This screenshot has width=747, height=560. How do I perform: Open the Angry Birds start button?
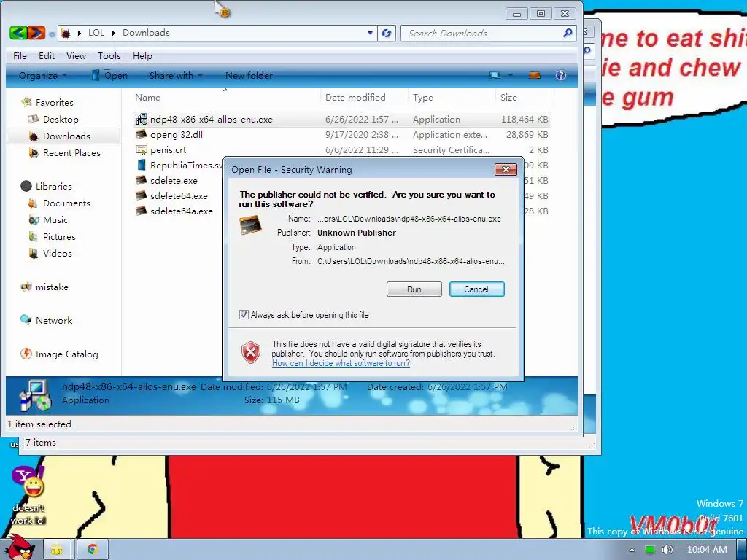click(19, 548)
